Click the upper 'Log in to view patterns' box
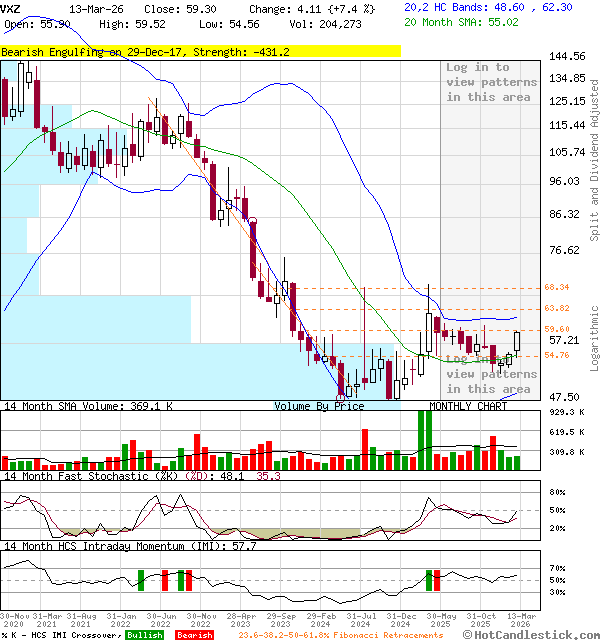This screenshot has width=600, height=640. pyautogui.click(x=491, y=82)
